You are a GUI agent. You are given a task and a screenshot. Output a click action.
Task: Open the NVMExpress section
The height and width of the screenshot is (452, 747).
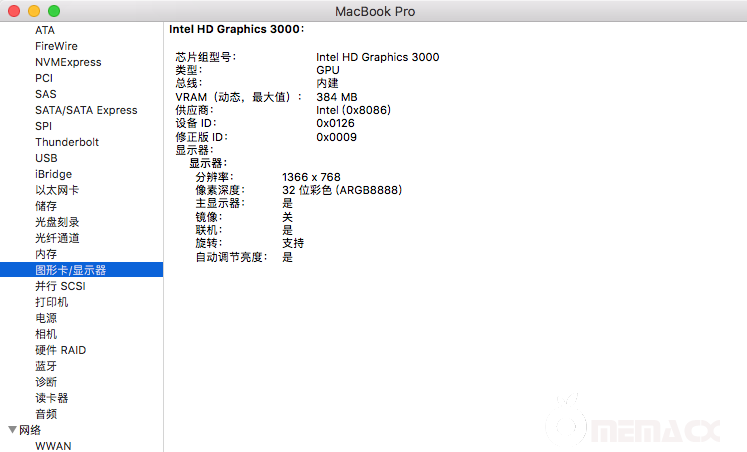pos(68,62)
